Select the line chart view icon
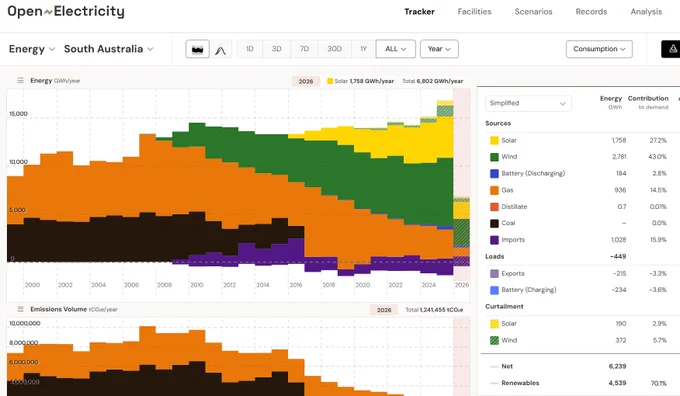680x396 pixels. [x=220, y=49]
